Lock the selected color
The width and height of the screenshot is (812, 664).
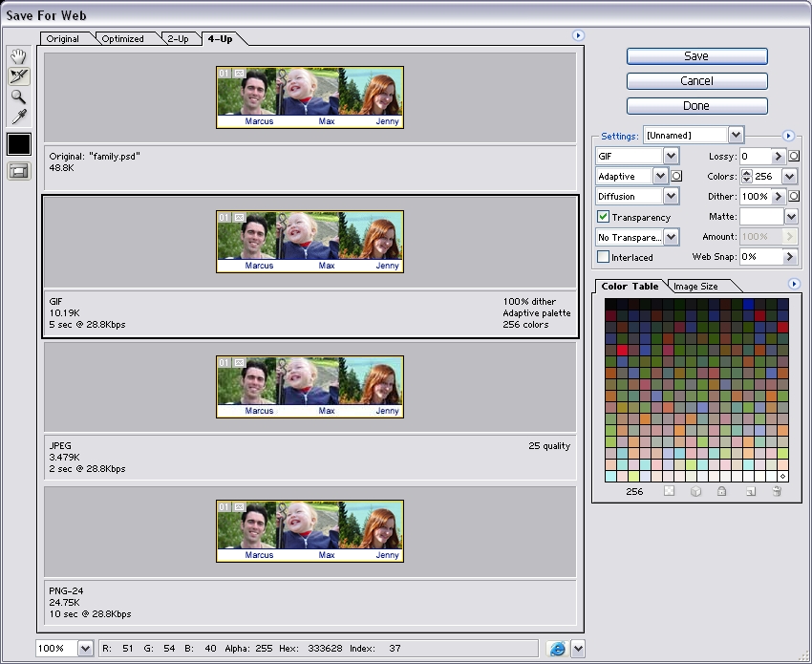721,491
